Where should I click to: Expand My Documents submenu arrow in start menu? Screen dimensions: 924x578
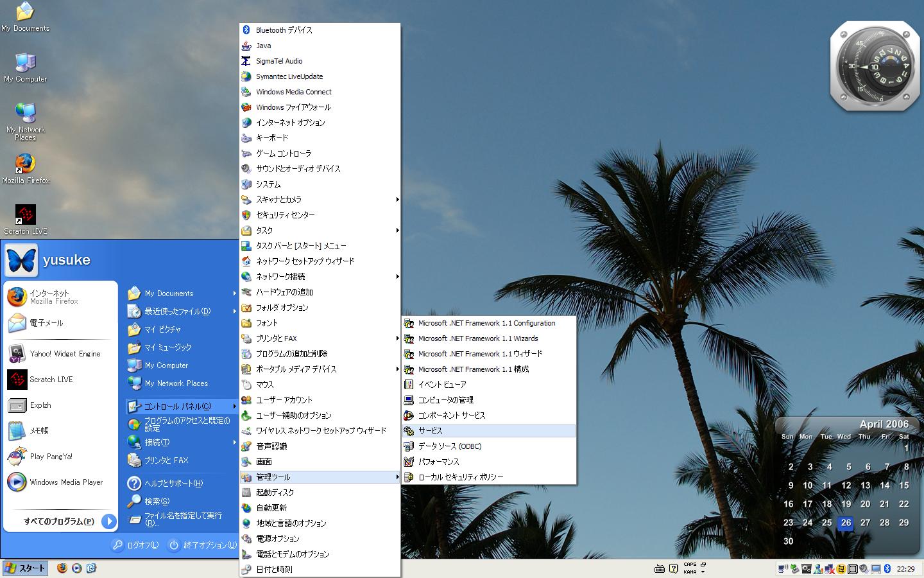234,293
